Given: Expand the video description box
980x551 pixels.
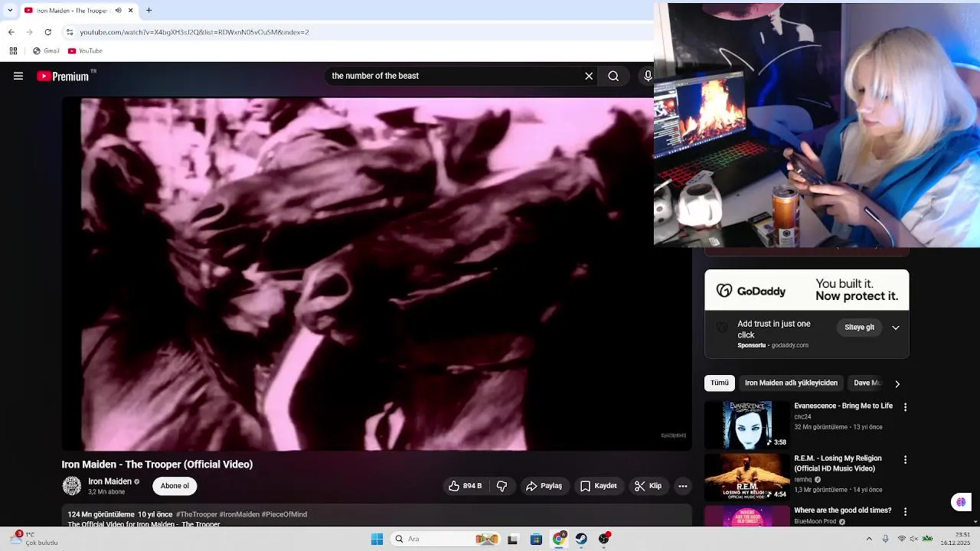Looking at the screenshot, I should pyautogui.click(x=377, y=517).
